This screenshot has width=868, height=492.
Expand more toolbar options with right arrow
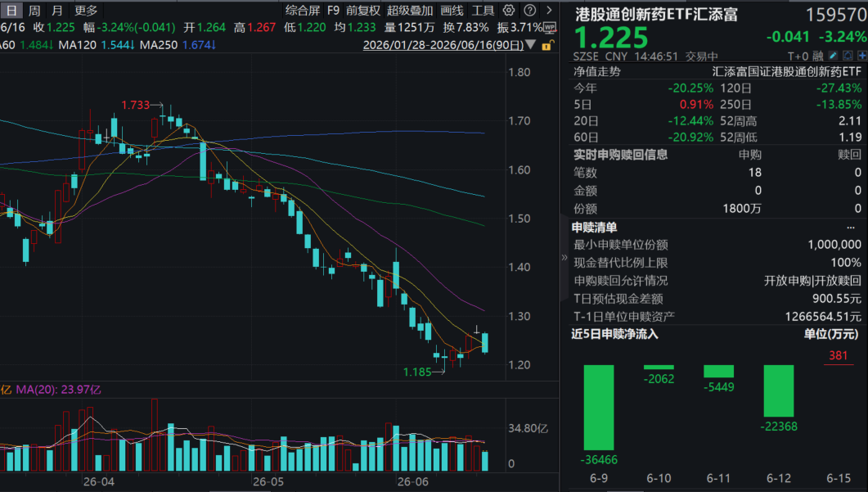tap(549, 10)
